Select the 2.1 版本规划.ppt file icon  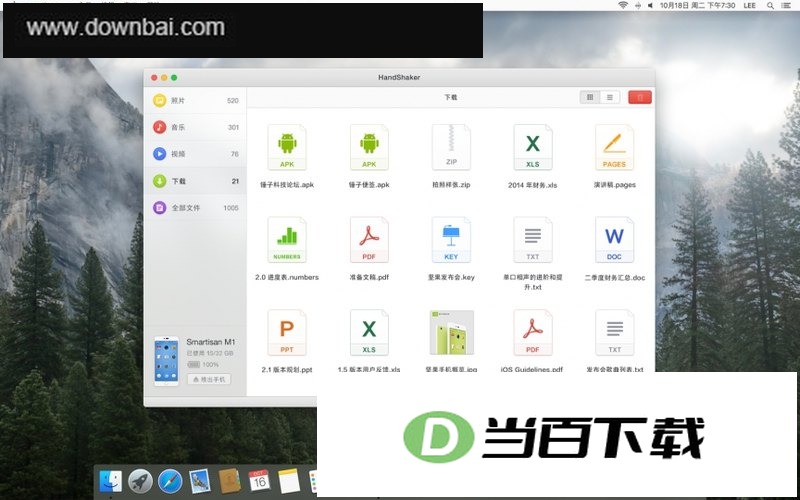(x=287, y=333)
